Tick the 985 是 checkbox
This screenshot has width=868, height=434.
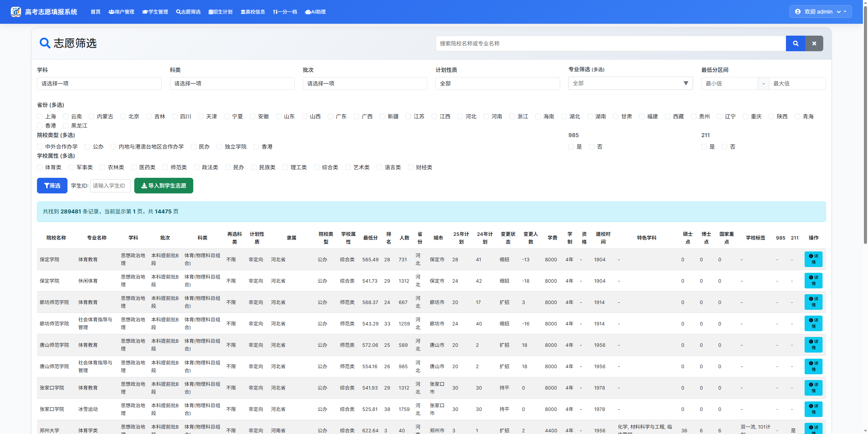(x=571, y=147)
